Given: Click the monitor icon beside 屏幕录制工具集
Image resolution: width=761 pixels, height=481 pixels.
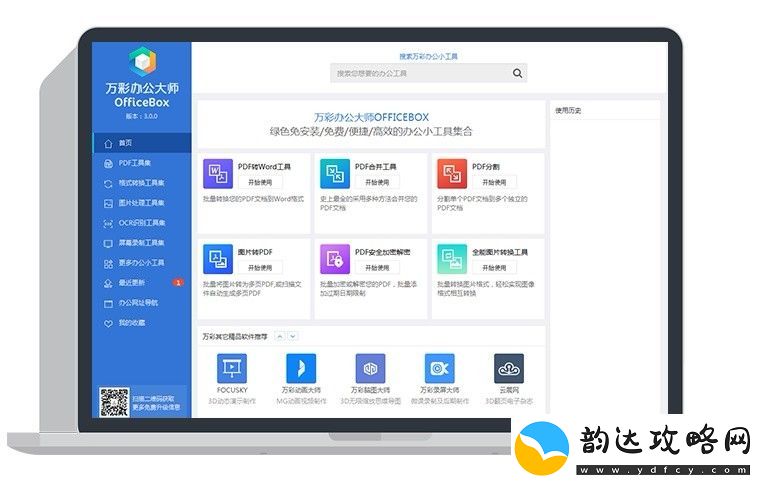Looking at the screenshot, I should [108, 243].
